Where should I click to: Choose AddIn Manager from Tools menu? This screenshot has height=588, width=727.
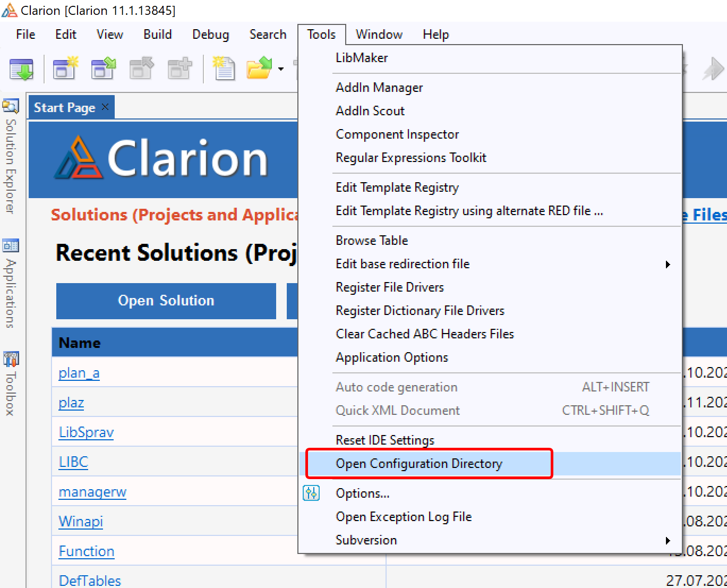point(379,88)
